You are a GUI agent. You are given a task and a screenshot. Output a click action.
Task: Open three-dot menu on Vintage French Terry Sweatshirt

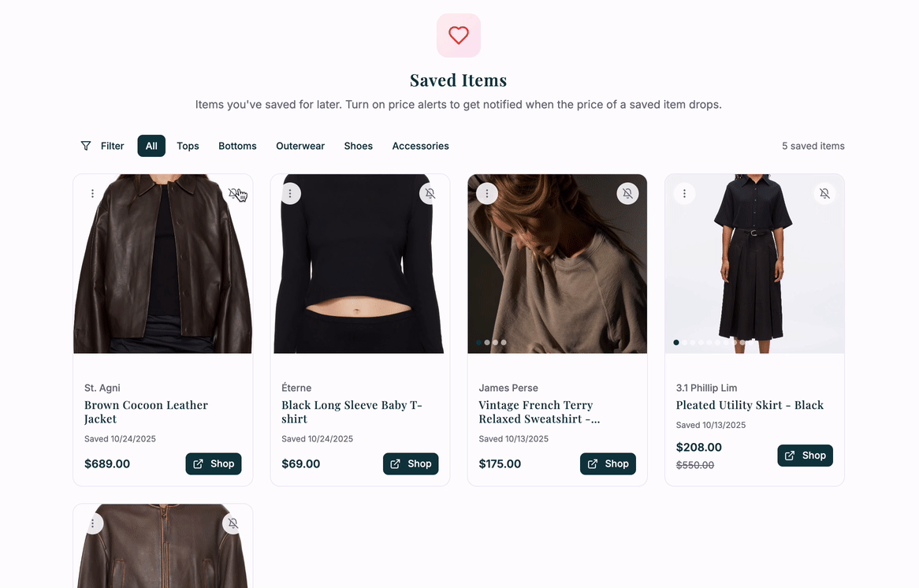(x=487, y=193)
